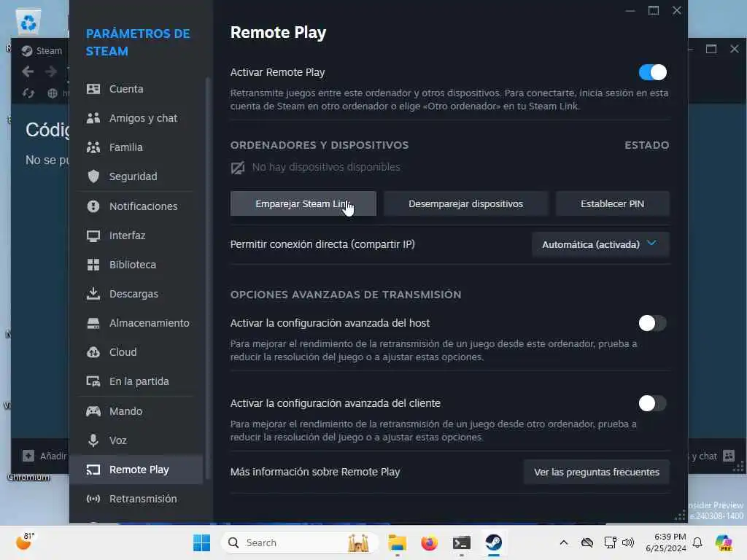Click the taskbar Search box
This screenshot has width=747, height=560.
pos(300,542)
